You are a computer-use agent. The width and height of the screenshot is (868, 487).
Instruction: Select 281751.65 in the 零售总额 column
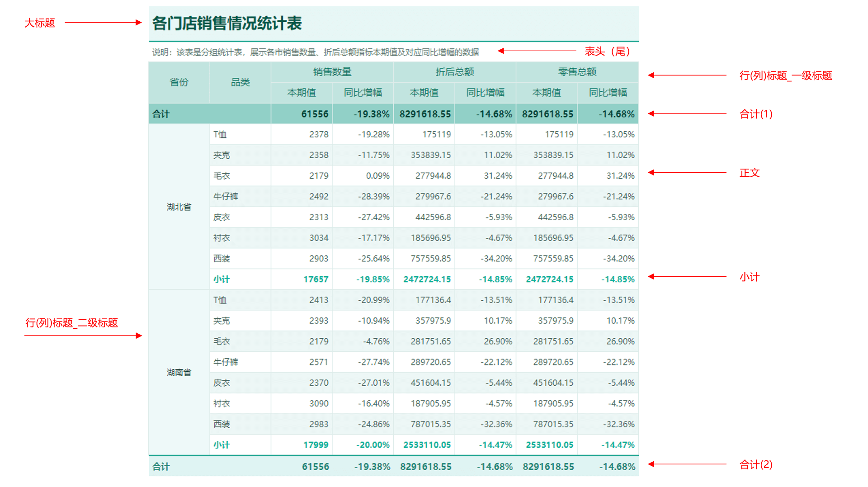coord(547,341)
